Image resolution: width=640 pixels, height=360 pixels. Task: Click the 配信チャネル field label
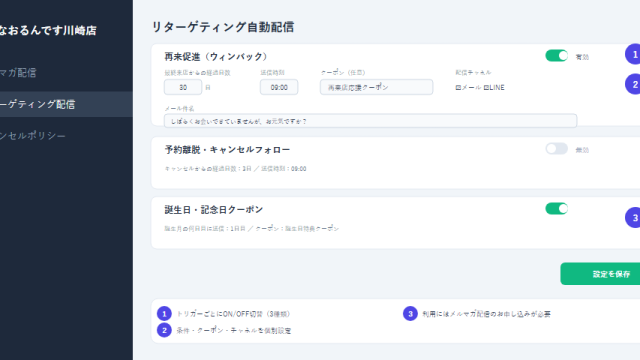[473, 72]
